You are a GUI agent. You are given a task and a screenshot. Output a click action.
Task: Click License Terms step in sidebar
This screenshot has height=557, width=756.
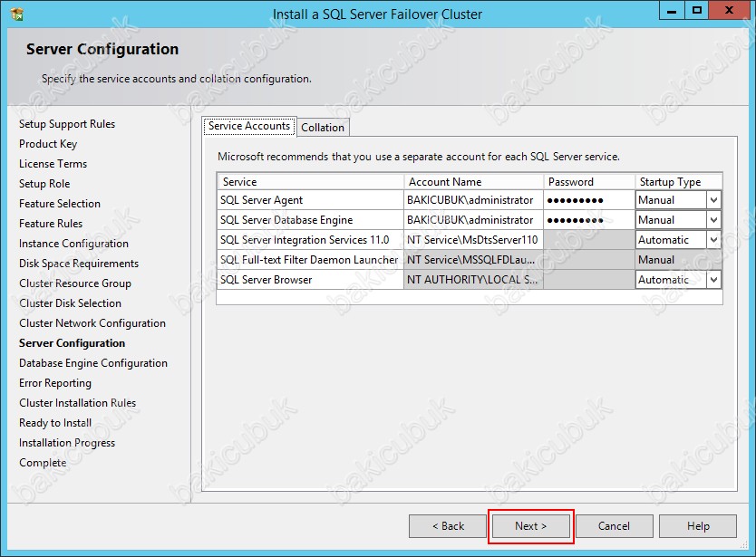[x=53, y=164]
